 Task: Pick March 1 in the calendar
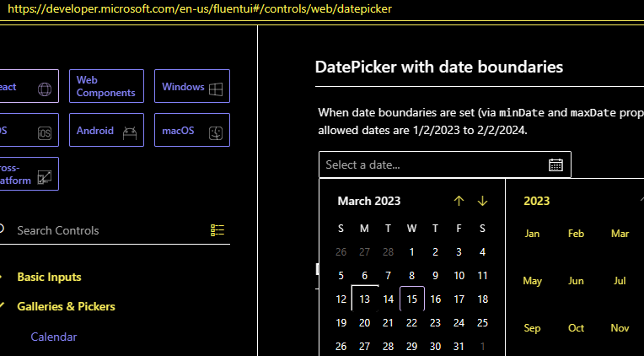click(x=411, y=252)
